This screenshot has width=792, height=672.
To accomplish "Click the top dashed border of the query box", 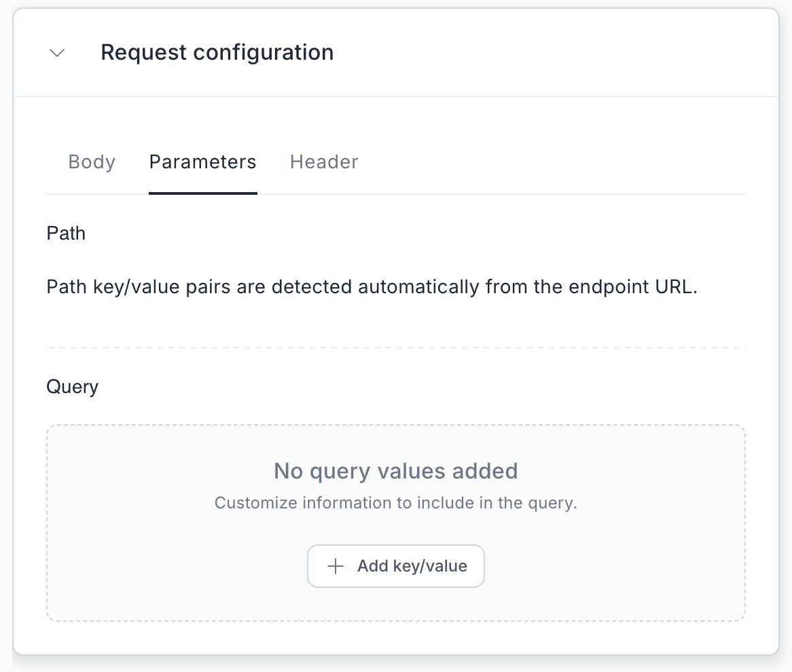I will [396, 426].
